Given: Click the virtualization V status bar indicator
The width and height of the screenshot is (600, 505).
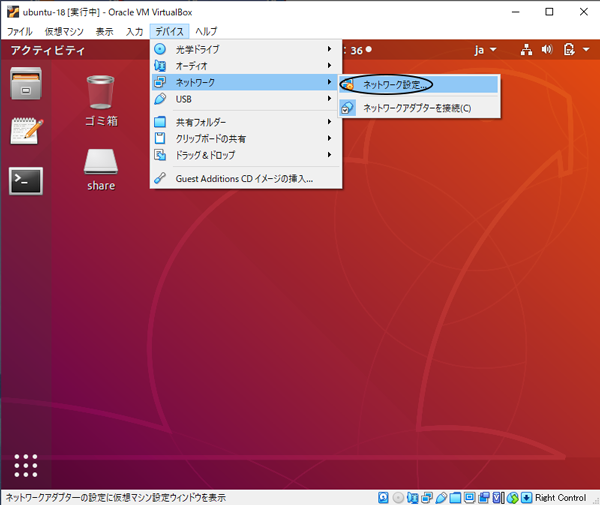Looking at the screenshot, I should click(498, 497).
